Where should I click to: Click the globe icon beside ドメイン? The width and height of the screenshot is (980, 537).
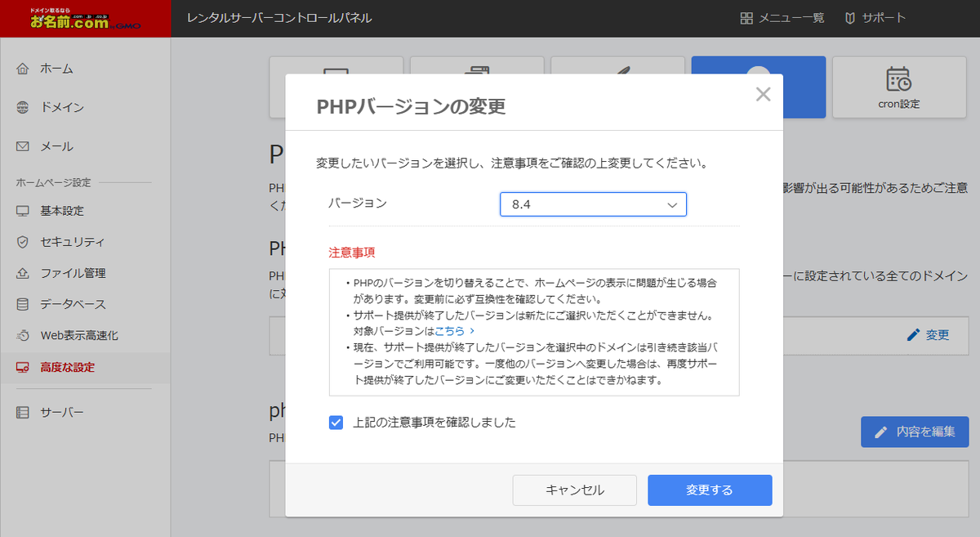coord(23,108)
